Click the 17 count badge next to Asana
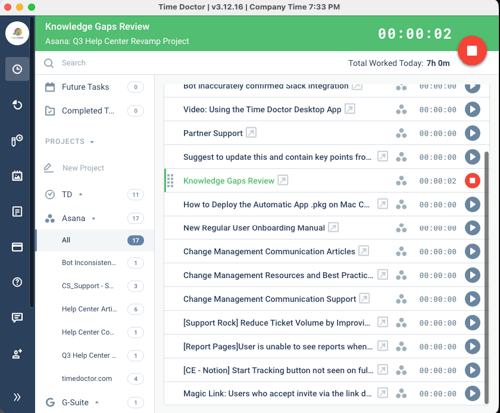500x413 pixels. coord(135,218)
